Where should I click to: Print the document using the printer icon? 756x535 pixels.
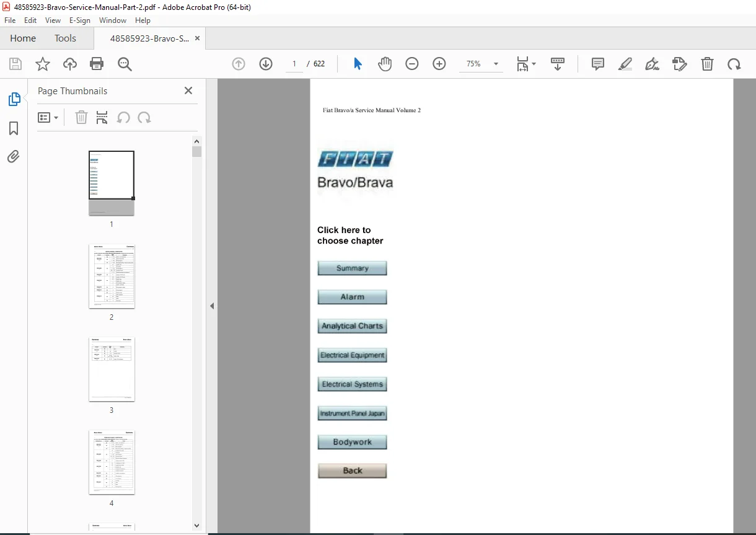coord(97,64)
